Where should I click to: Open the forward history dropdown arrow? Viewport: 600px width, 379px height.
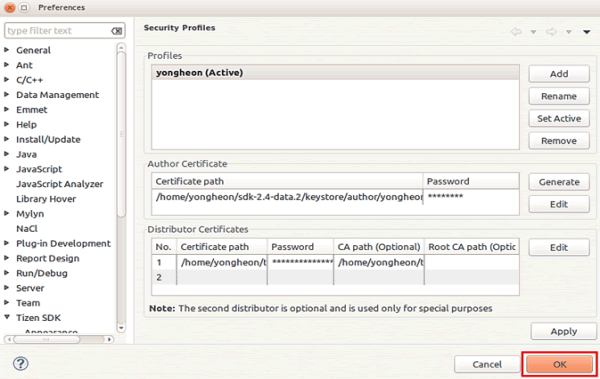[569, 32]
